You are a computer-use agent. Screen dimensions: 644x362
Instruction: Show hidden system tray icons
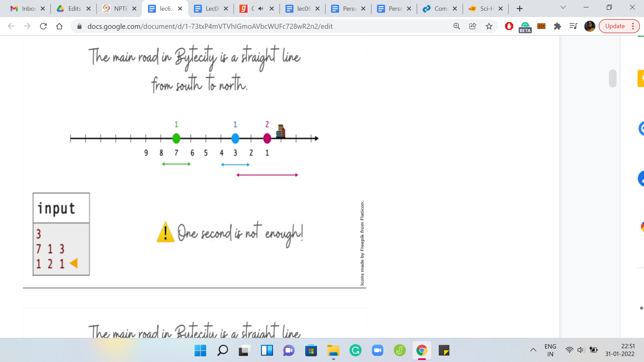[x=533, y=350]
